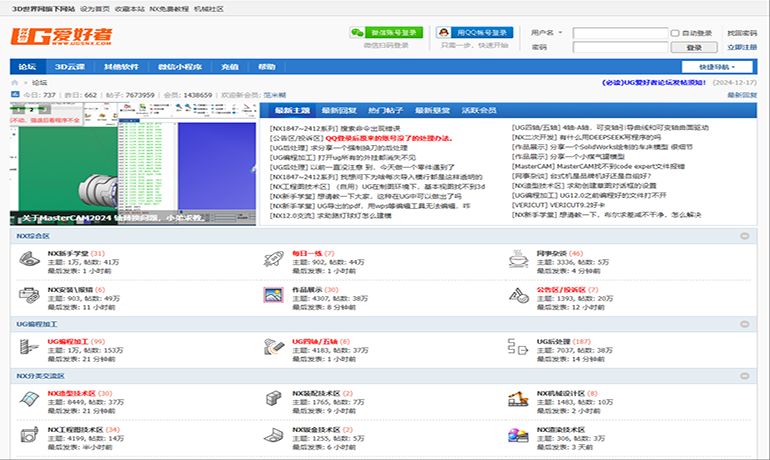Open the 机械社区 top link
Viewport: 770px width, 460px height.
click(x=209, y=9)
